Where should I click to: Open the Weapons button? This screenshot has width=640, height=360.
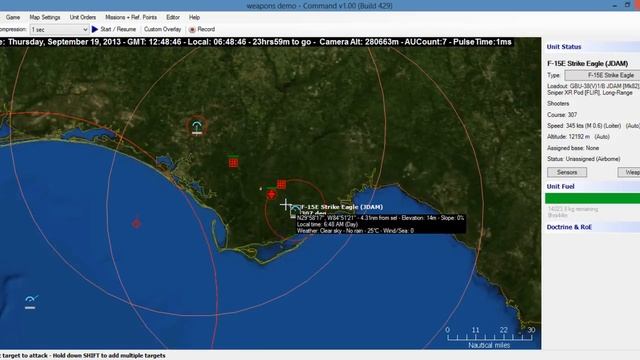(629, 172)
